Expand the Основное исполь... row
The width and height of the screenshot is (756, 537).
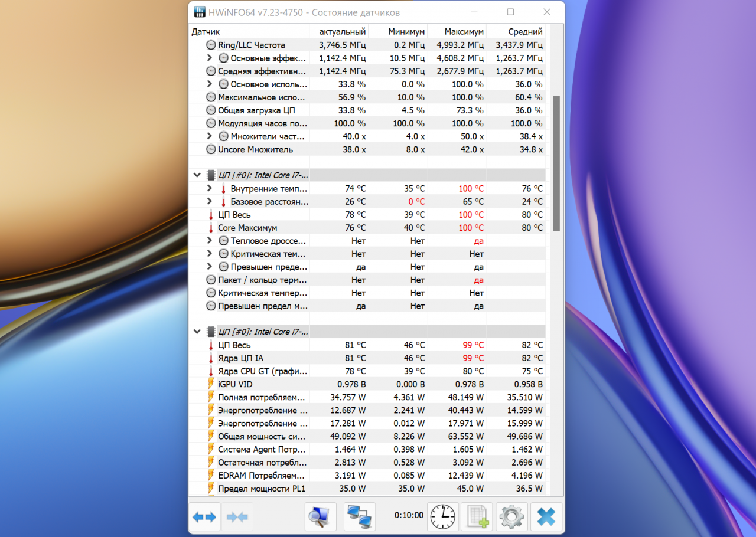tap(210, 84)
